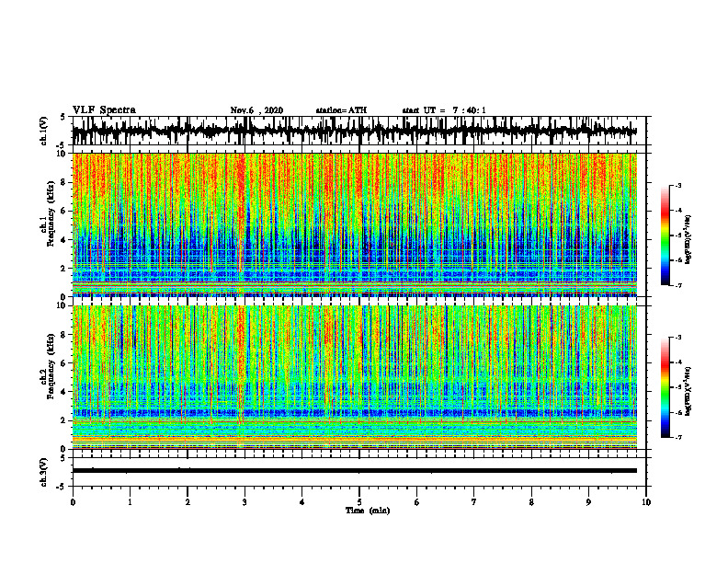Click the 'station=ATH' header text
The image size is (728, 563).
pos(341,110)
